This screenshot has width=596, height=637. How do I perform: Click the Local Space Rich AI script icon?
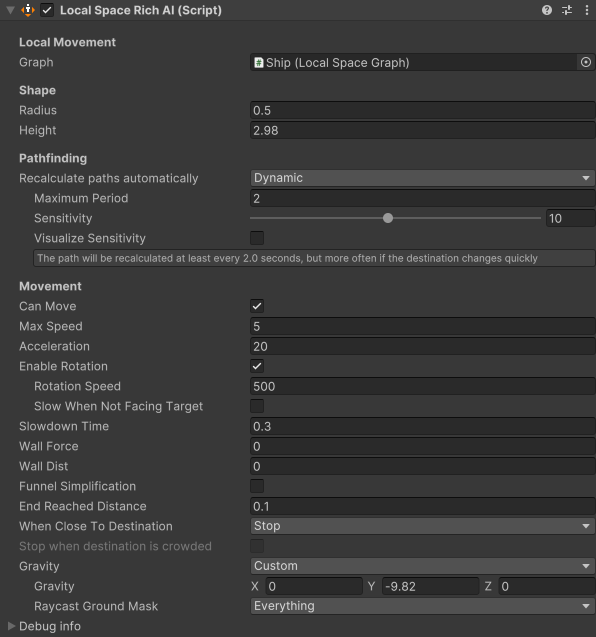point(28,10)
